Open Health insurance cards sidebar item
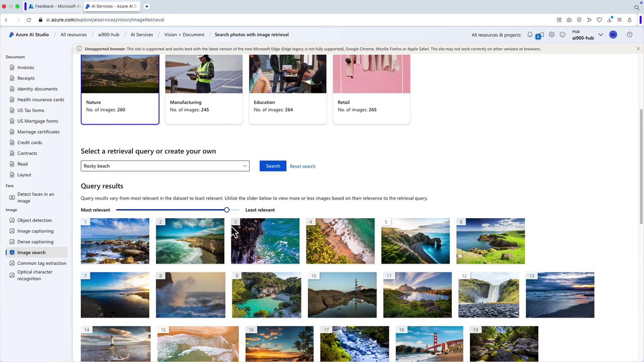This screenshot has height=362, width=644. pos(41,100)
